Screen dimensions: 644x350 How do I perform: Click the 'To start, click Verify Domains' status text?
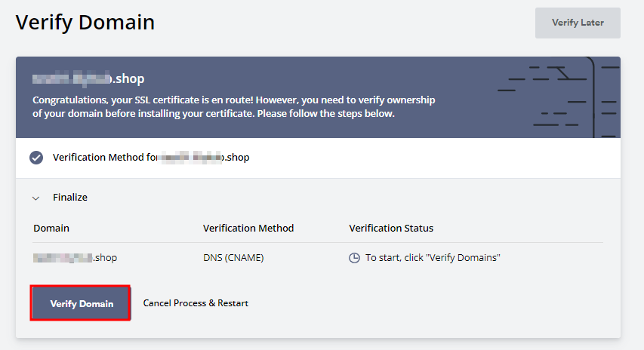point(433,258)
